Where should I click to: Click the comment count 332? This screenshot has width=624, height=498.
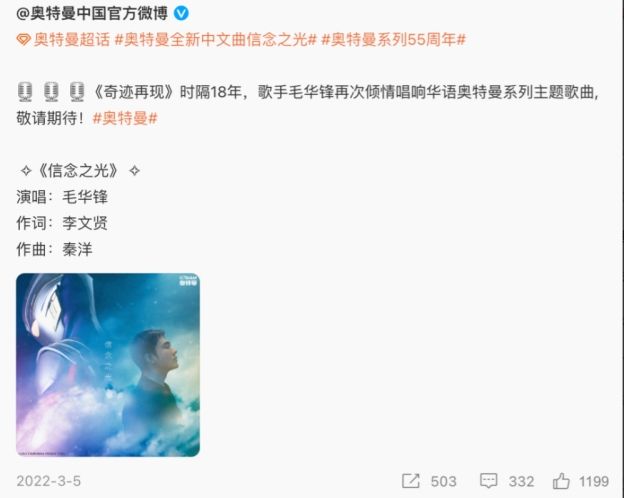tap(521, 481)
